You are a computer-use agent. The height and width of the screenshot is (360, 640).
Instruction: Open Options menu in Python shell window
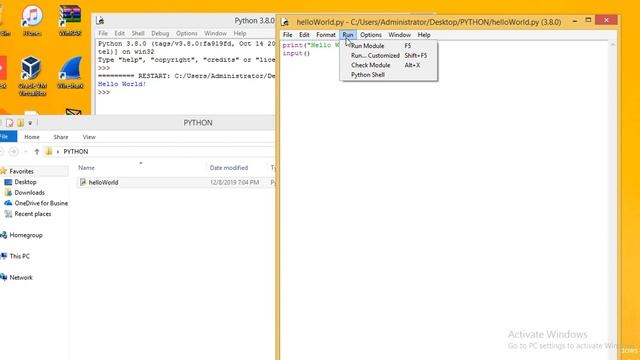coord(187,33)
